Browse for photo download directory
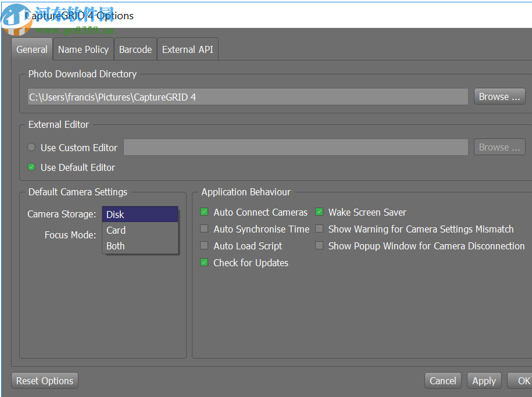532x397 pixels. 499,96
